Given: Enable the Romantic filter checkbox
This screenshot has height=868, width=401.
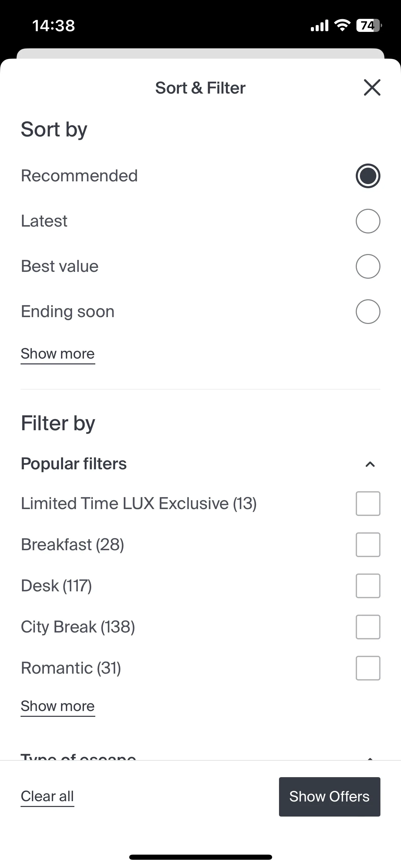Looking at the screenshot, I should [368, 668].
